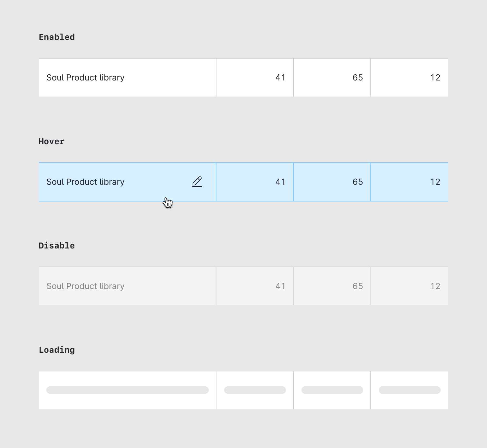The image size is (487, 448).
Task: Select 'Soul Product library' text in highlighted Hover row
Action: point(85,182)
